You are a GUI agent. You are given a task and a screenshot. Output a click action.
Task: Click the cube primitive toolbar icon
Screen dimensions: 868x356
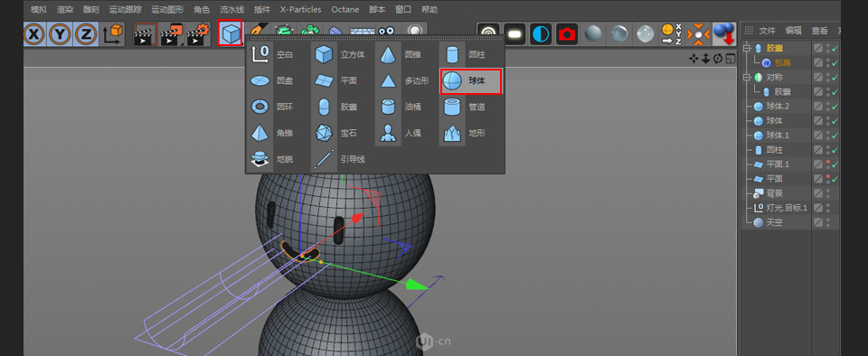(231, 33)
